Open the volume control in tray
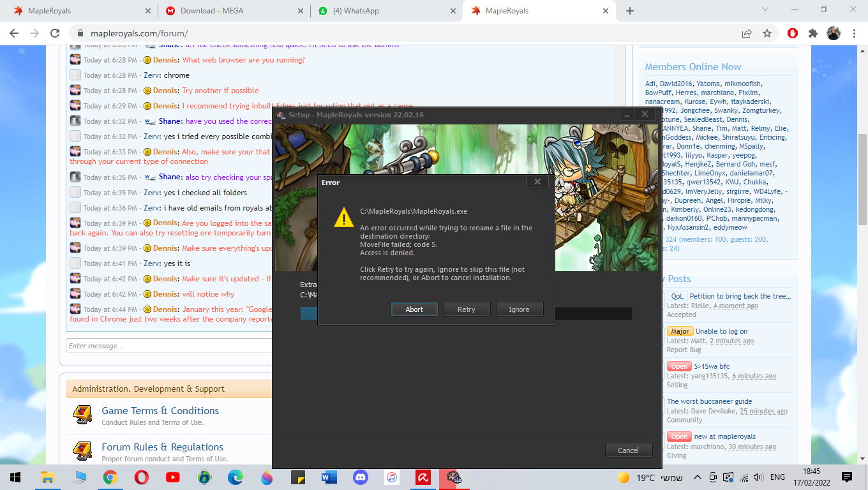Image resolution: width=868 pixels, height=490 pixels. [x=758, y=477]
